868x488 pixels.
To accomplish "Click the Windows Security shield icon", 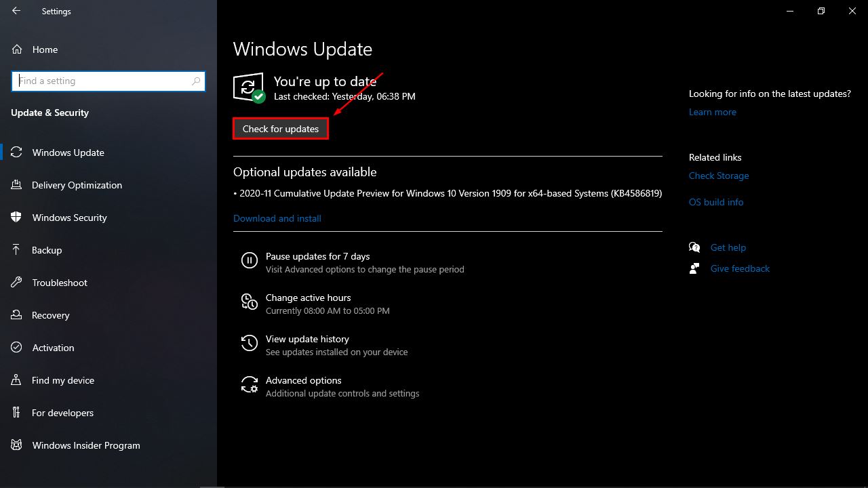I will click(17, 218).
